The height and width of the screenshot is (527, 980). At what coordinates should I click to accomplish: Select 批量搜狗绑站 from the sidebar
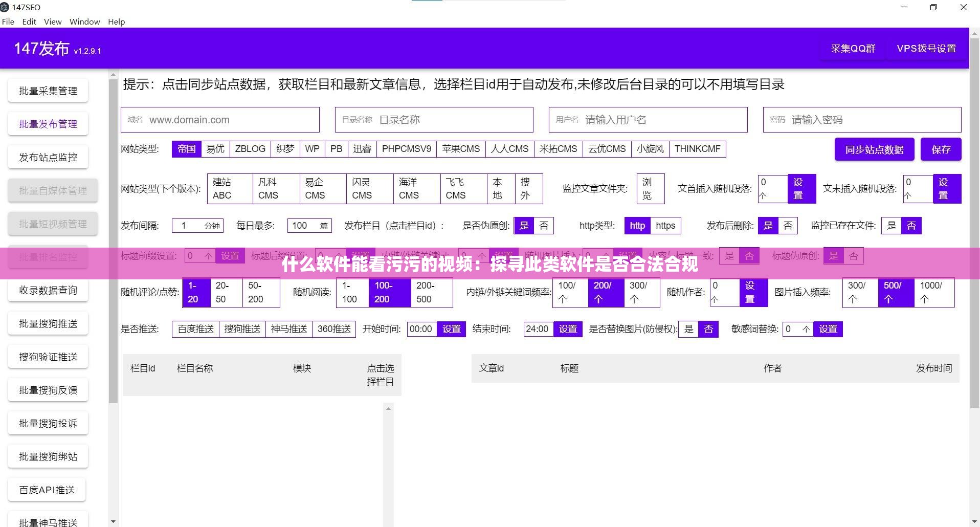[x=48, y=456]
